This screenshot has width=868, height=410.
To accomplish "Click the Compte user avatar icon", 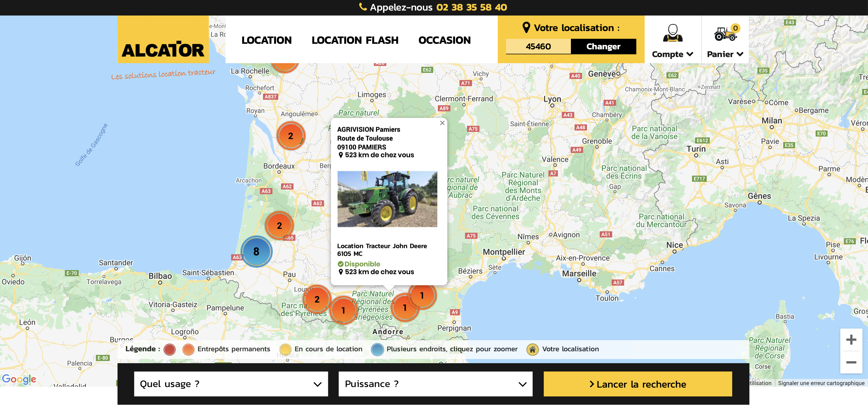I will pos(673,33).
